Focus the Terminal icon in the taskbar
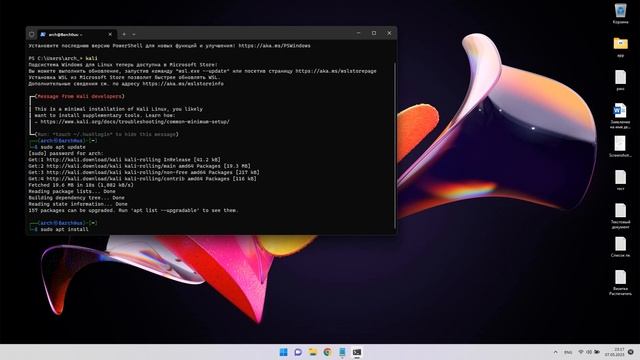 point(357,352)
